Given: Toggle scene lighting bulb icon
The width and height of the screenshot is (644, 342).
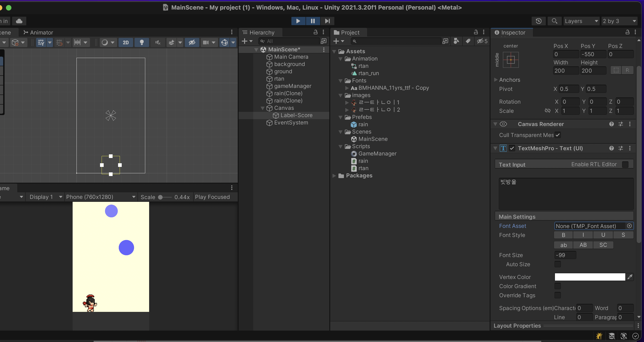Looking at the screenshot, I should (x=142, y=42).
